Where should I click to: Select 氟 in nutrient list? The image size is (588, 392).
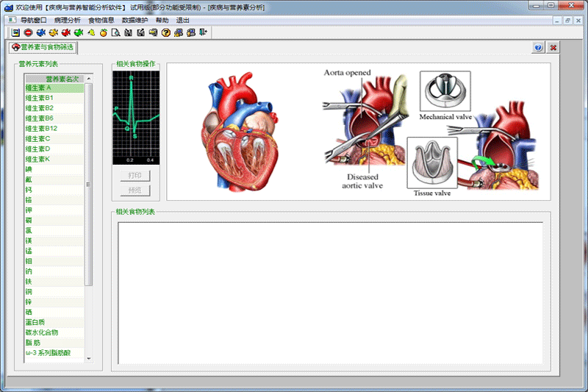54,179
